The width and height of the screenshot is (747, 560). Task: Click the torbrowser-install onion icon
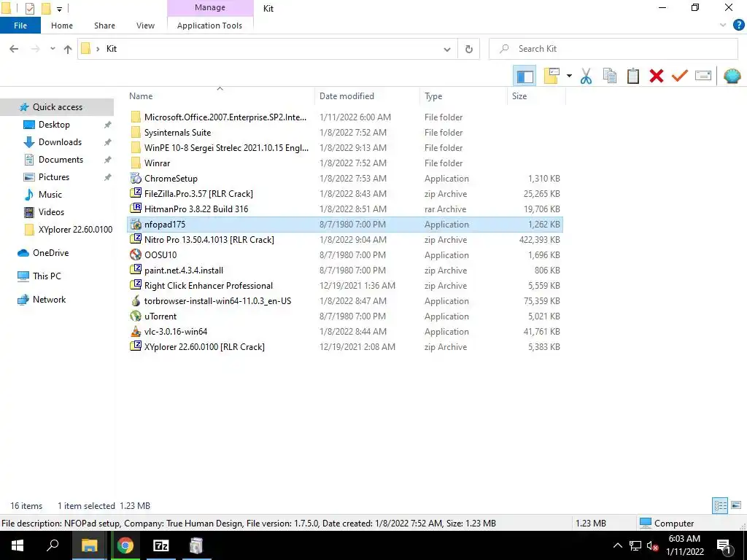(136, 301)
